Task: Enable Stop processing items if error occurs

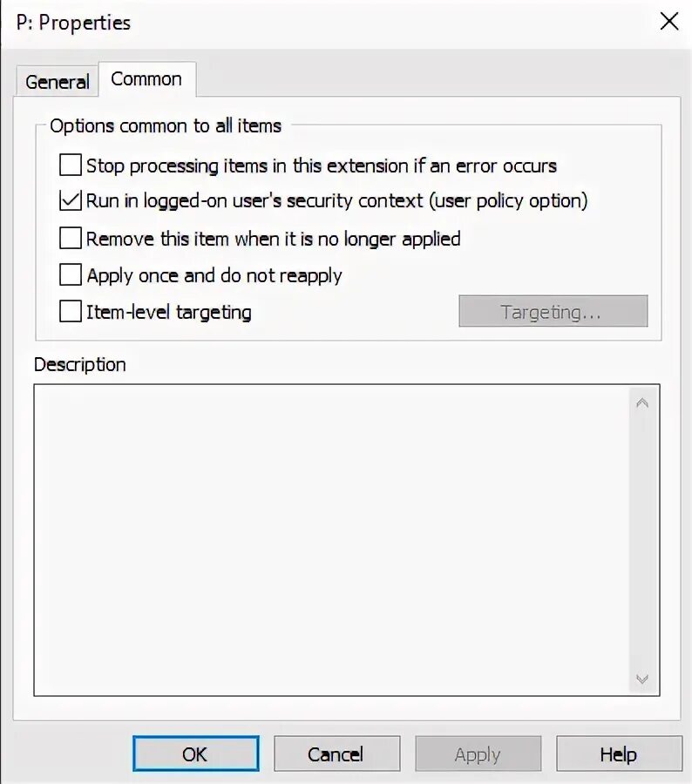Action: [x=70, y=165]
